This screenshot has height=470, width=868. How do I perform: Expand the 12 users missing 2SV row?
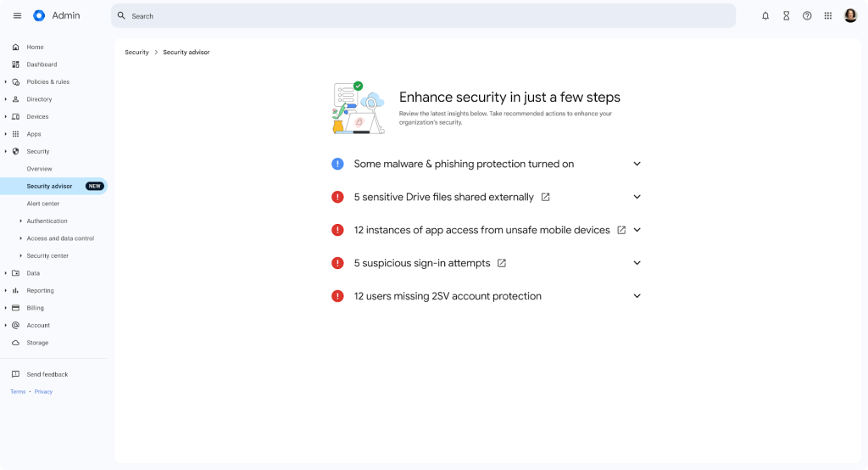coord(637,296)
